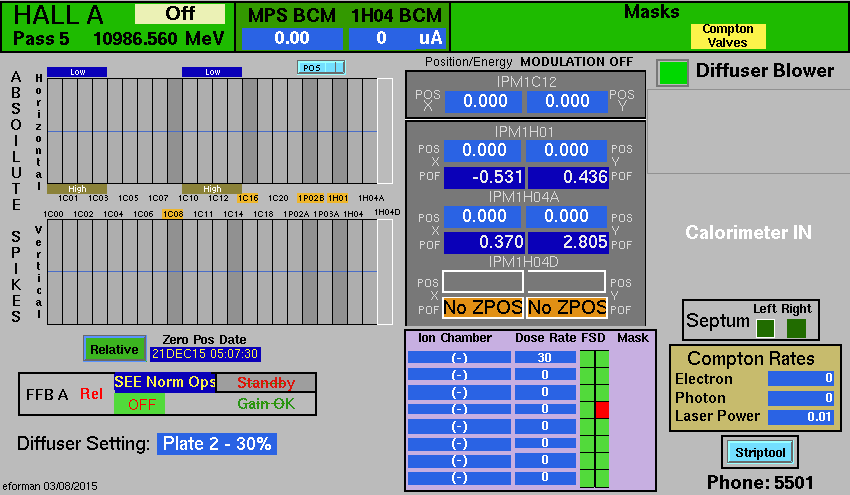Click the High marker below 1C10 bars
Viewport: 850px width, 495px height.
point(212,189)
